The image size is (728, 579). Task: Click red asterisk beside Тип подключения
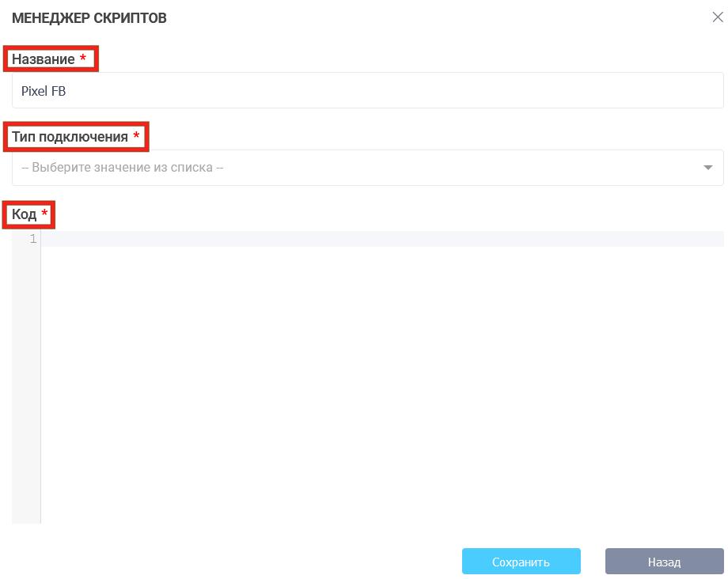pos(136,137)
